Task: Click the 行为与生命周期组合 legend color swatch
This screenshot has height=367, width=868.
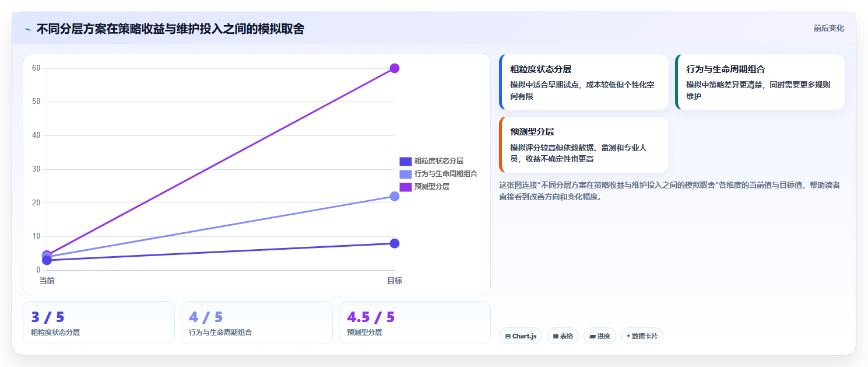Action: (406, 174)
